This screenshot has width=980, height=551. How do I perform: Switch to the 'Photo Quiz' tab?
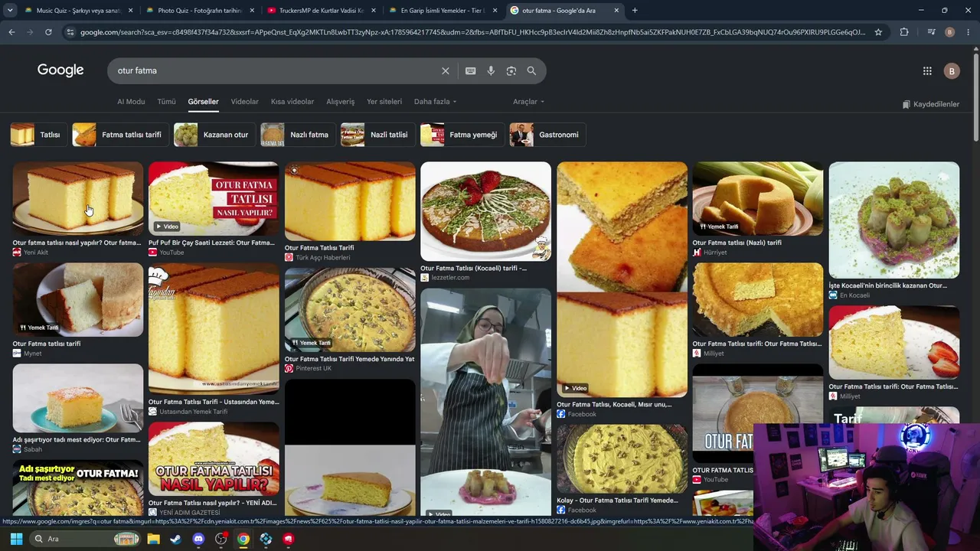click(198, 11)
